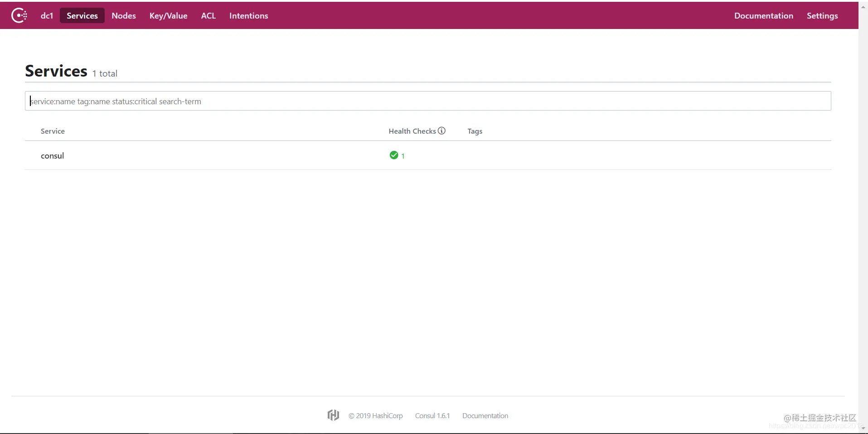868x434 pixels.
Task: Click the © 2019 HashiCorp footer link
Action: tap(376, 415)
